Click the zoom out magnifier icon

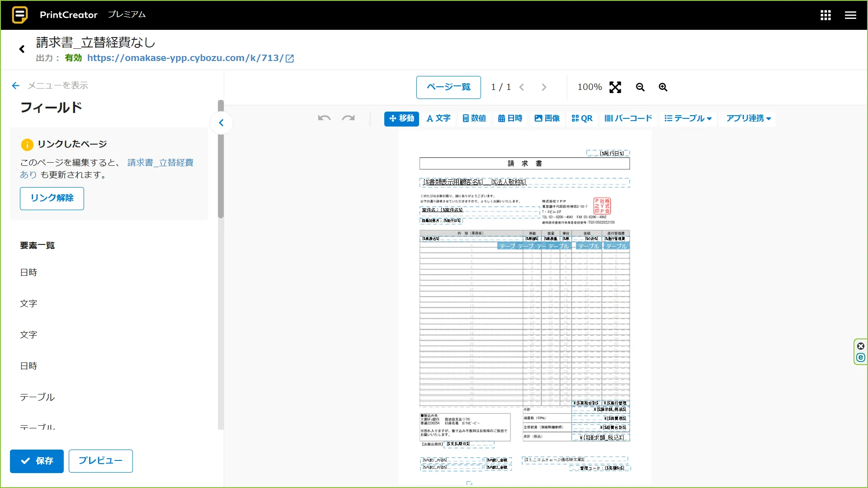click(640, 87)
